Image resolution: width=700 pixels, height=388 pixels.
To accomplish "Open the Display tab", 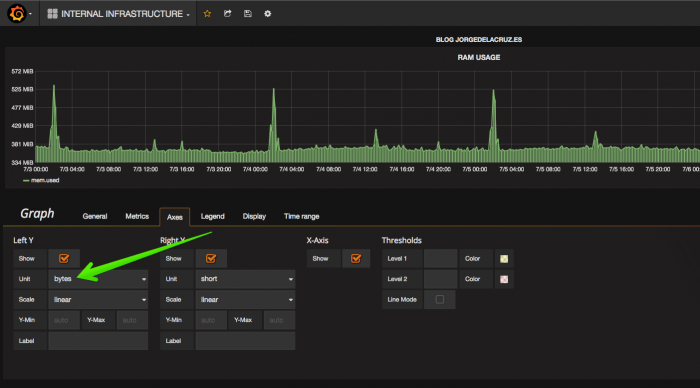I will click(254, 216).
